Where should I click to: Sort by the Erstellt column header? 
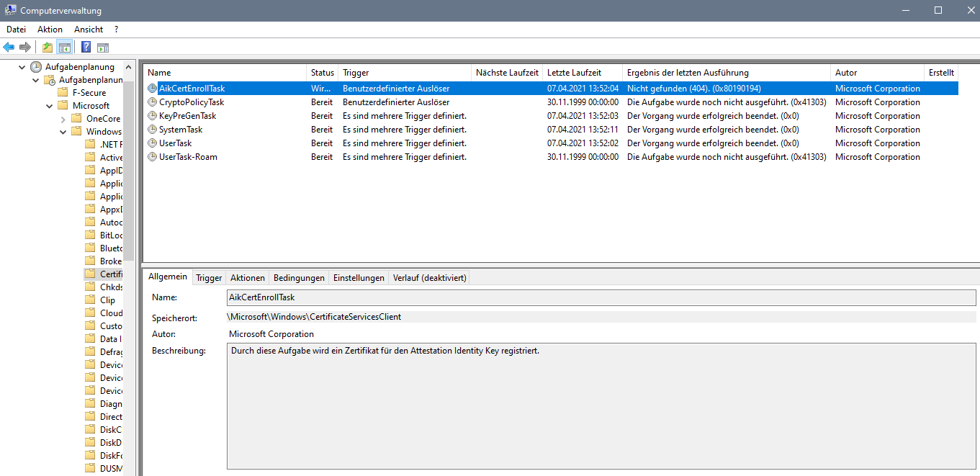point(941,73)
